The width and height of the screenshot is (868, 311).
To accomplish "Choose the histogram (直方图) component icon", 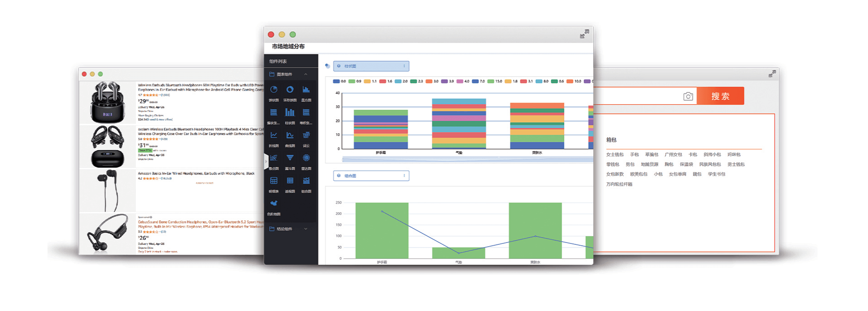I will [x=306, y=90].
